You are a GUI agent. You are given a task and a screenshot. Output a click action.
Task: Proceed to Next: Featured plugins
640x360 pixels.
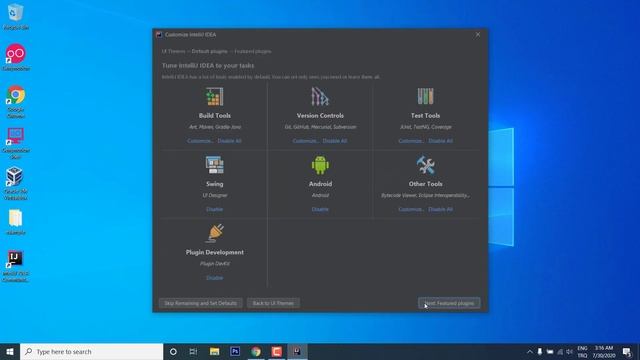[x=449, y=303]
